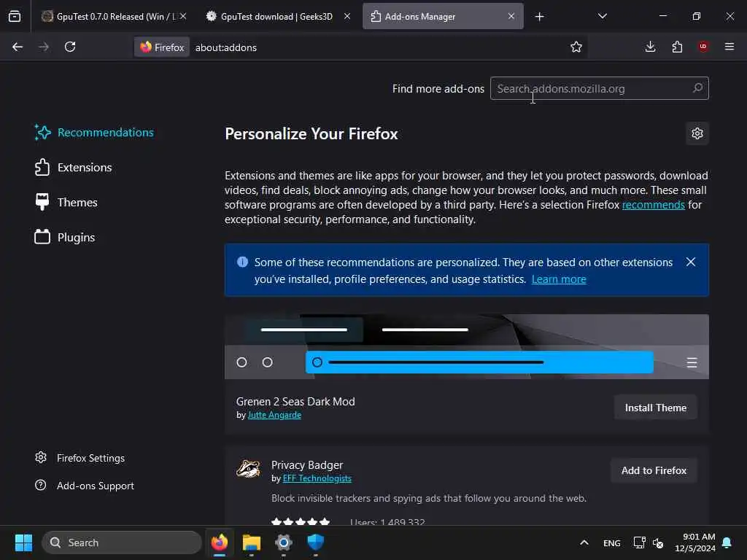The width and height of the screenshot is (747, 560).
Task: Switch to GpuTest 0.7.0 Released tab
Action: tap(114, 17)
